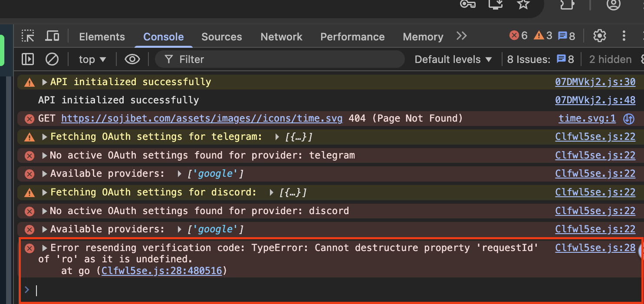Open DevTools settings gear

[599, 36]
